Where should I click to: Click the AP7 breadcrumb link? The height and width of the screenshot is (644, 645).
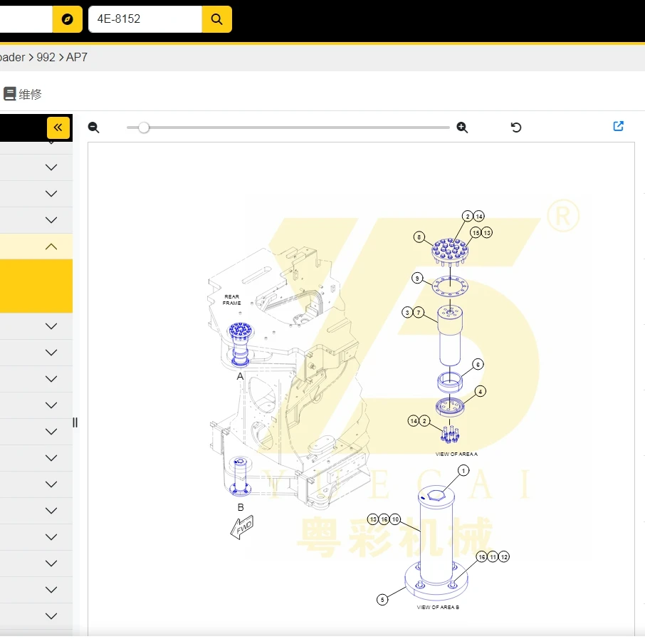[x=77, y=57]
